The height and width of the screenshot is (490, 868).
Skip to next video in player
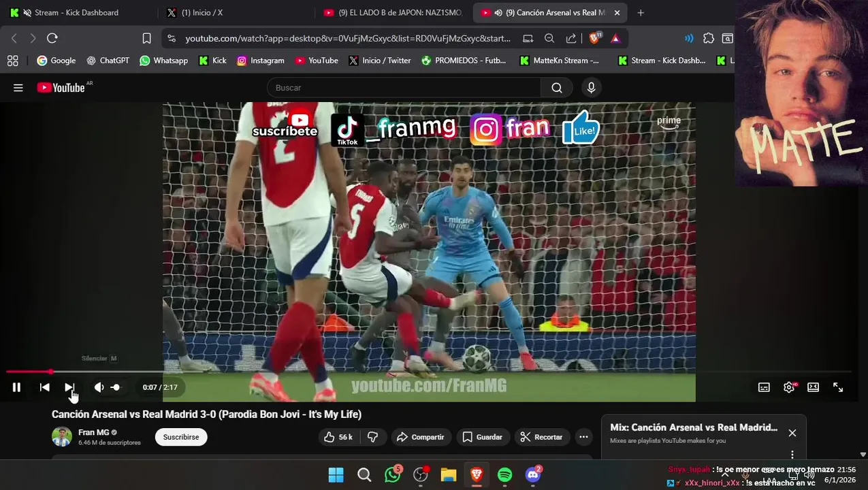69,387
